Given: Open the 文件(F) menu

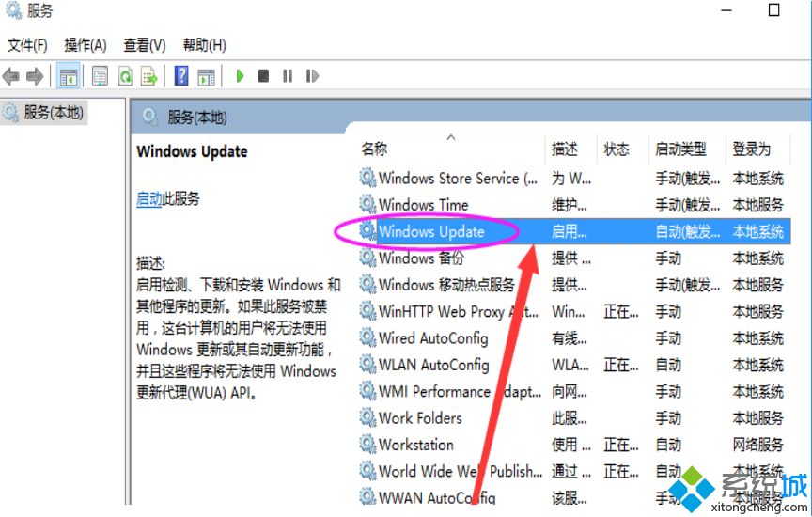Looking at the screenshot, I should tap(27, 45).
